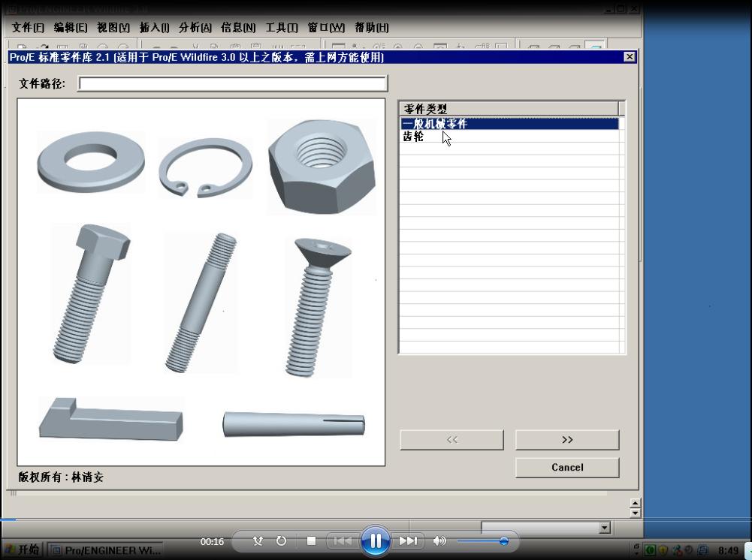The image size is (752, 560).
Task: Click the 00:16 elapsed time display
Action: click(212, 542)
